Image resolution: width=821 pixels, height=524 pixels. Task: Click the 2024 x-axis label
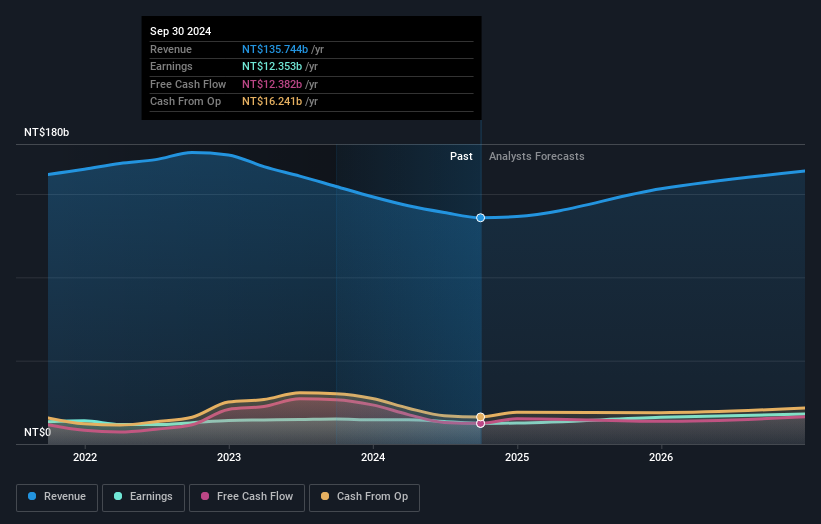click(373, 458)
